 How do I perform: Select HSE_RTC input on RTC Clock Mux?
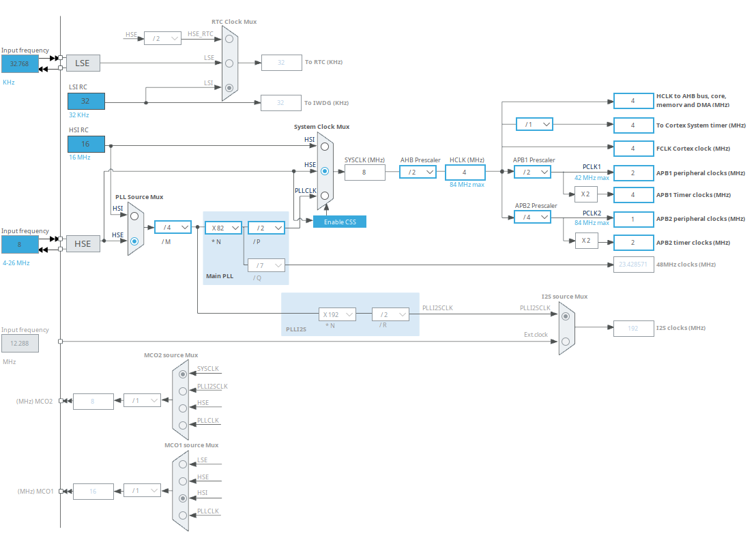[x=229, y=39]
